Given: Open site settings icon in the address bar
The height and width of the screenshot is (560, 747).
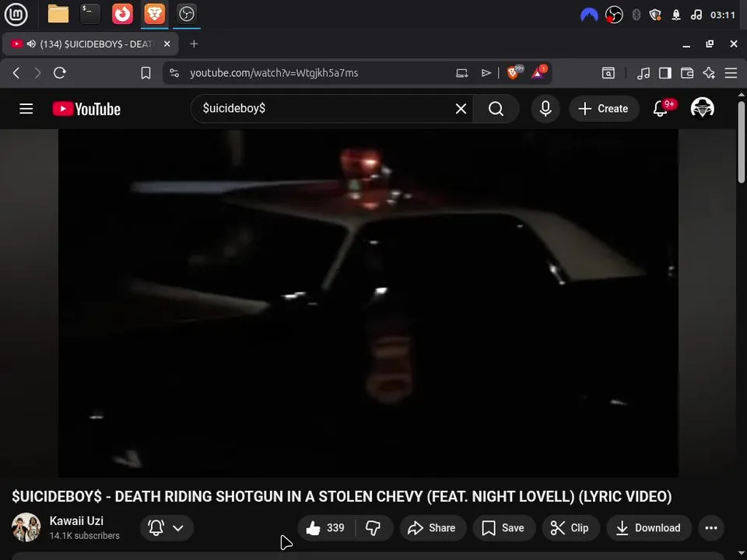Looking at the screenshot, I should [174, 73].
